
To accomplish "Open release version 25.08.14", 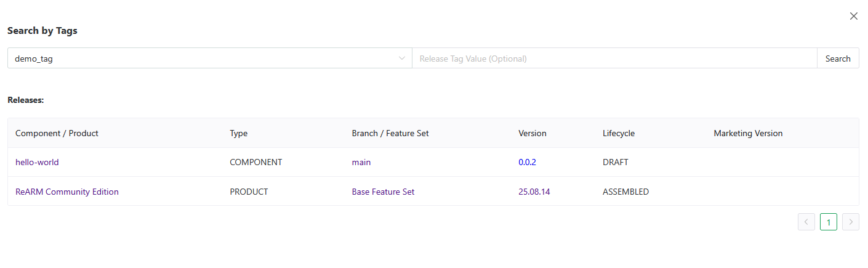I will [534, 192].
